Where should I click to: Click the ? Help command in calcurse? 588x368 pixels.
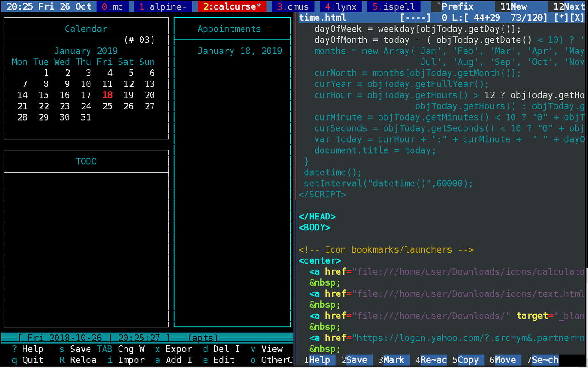click(28, 349)
